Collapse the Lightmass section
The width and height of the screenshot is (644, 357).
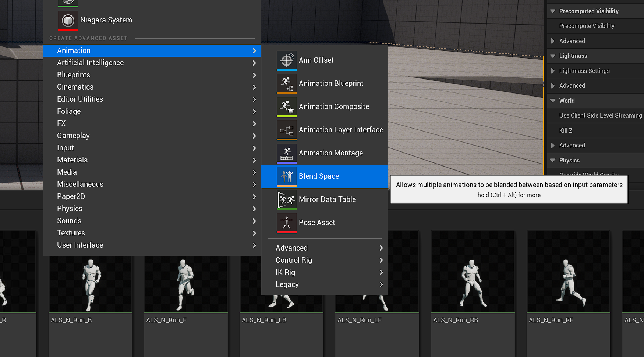(553, 56)
